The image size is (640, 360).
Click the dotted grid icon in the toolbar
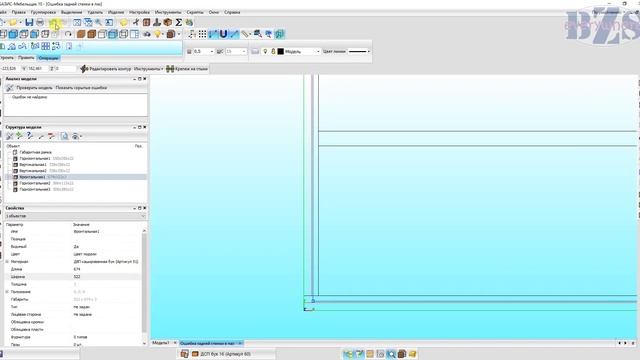pyautogui.click(x=202, y=34)
